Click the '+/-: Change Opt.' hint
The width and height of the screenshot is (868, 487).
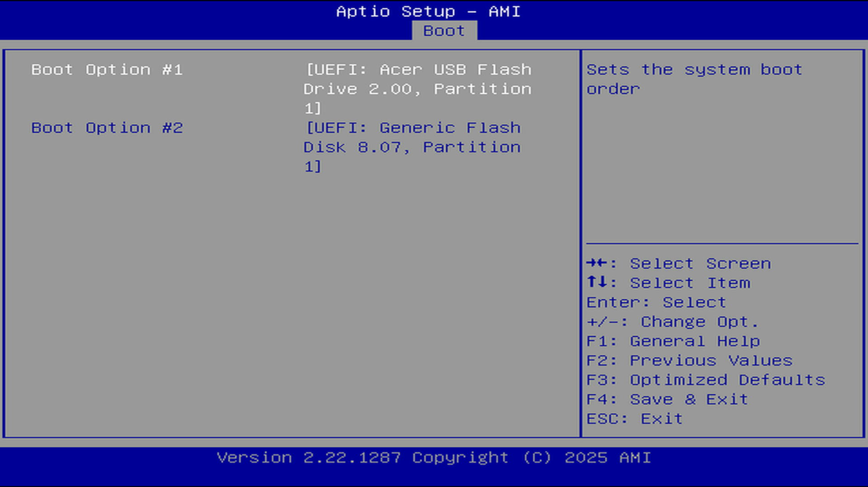pyautogui.click(x=673, y=322)
